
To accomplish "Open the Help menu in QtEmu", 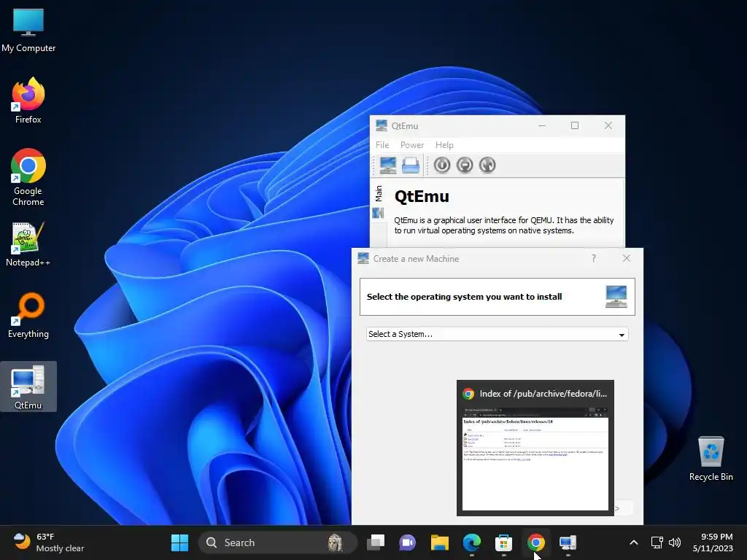I will [x=444, y=145].
